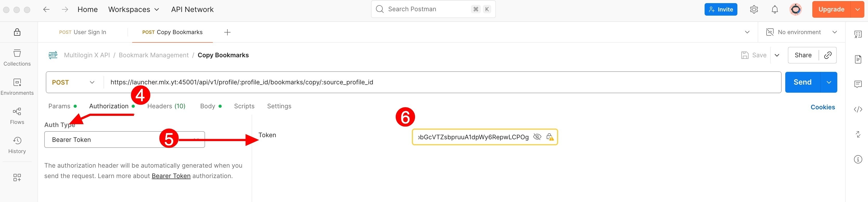
Task: Open the settings gear icon
Action: click(754, 9)
